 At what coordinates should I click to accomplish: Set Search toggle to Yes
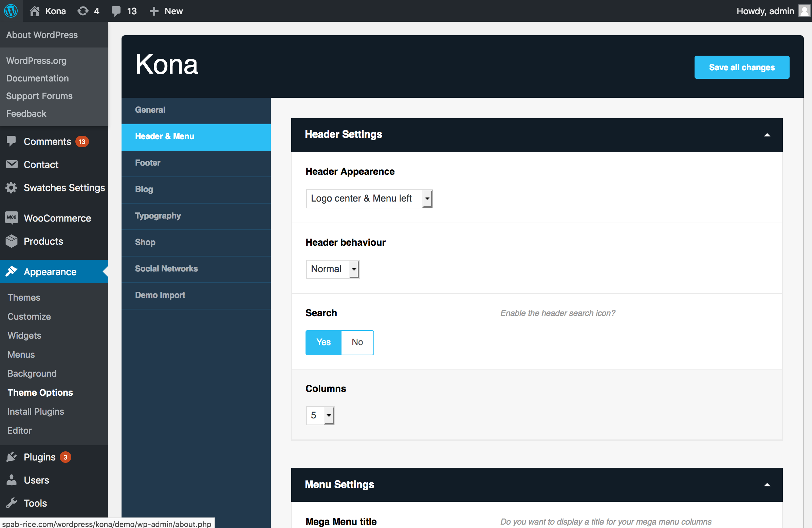point(324,342)
